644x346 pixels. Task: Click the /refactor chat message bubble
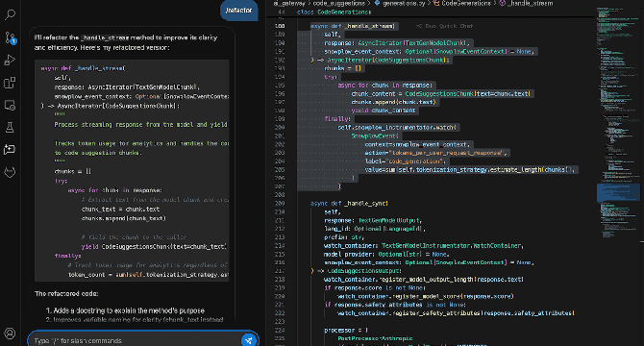tap(239, 11)
